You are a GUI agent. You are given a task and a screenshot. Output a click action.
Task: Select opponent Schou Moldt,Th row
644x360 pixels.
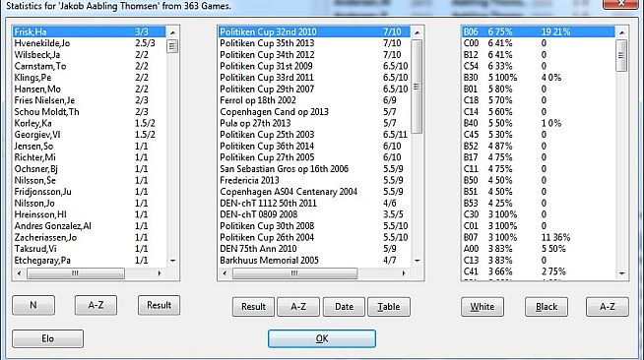(90, 112)
